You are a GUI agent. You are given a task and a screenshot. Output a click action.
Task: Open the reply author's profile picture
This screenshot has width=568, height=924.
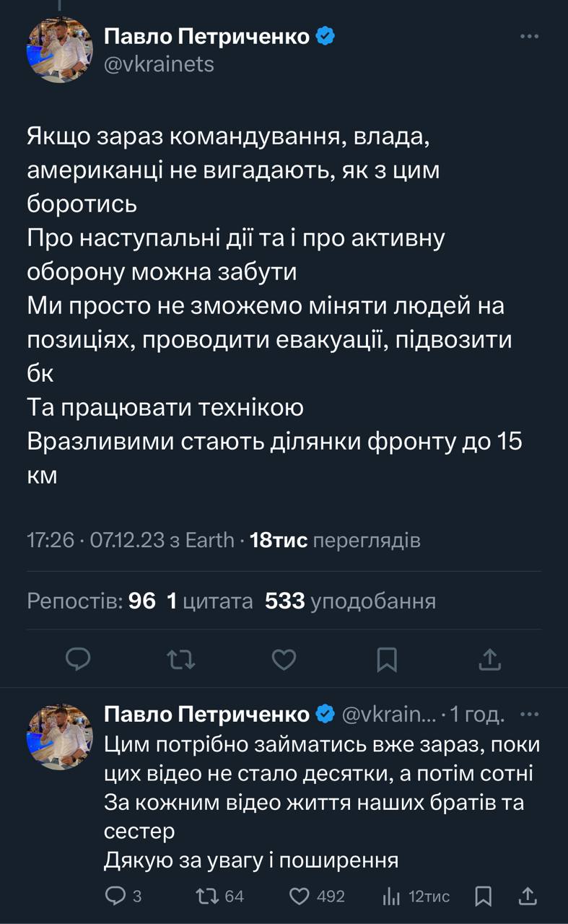(60, 735)
